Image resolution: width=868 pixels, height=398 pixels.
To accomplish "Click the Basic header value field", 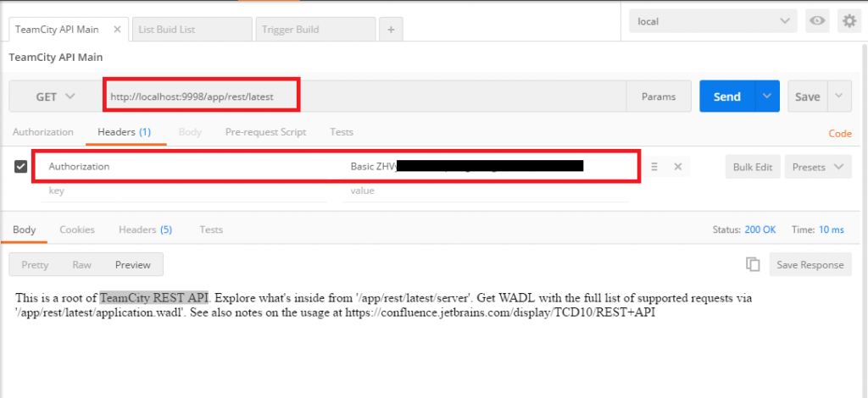I will pyautogui.click(x=486, y=166).
